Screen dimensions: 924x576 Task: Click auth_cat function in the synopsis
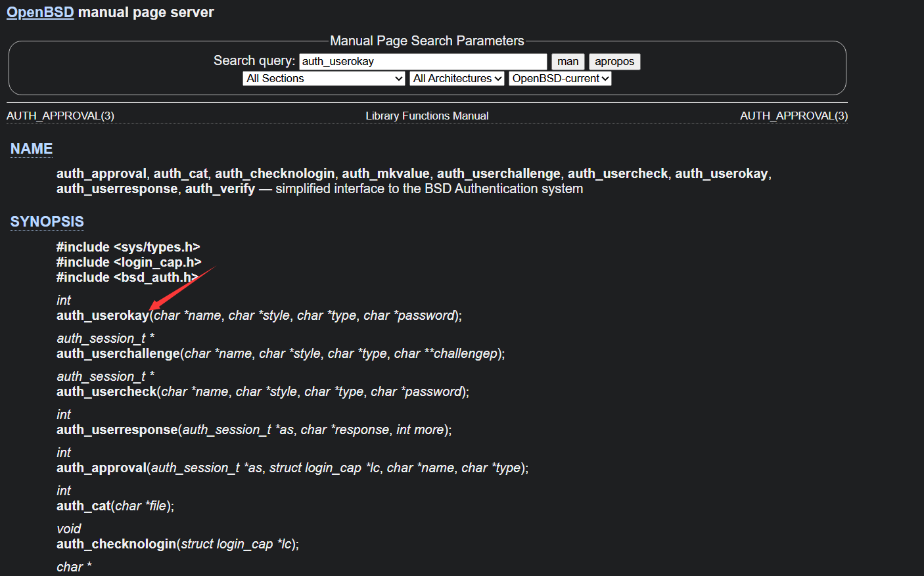click(84, 506)
